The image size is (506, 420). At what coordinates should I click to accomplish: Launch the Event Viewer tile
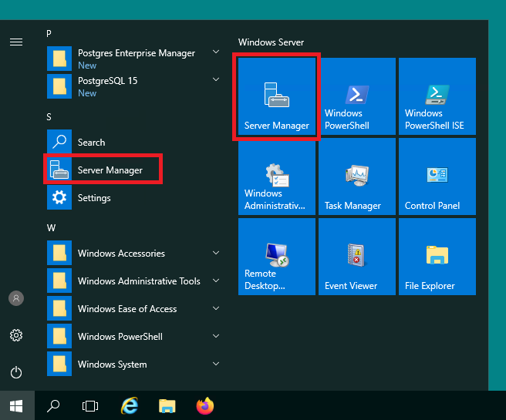(x=357, y=257)
